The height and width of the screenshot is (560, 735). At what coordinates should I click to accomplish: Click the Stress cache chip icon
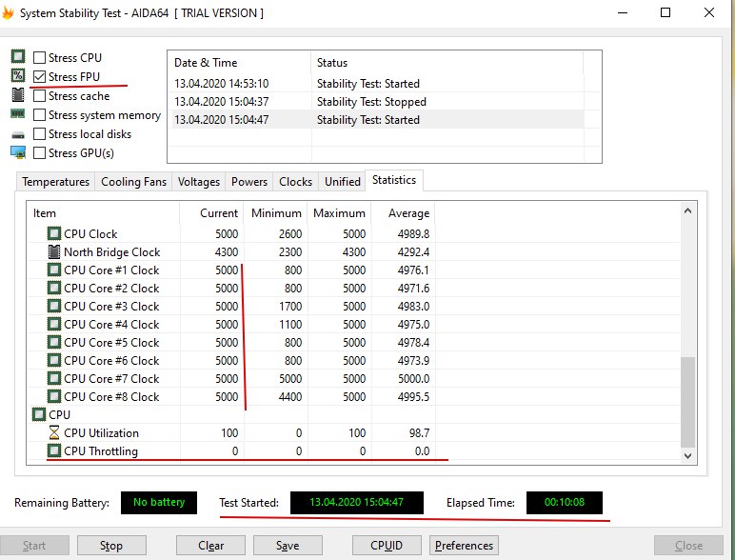point(18,94)
